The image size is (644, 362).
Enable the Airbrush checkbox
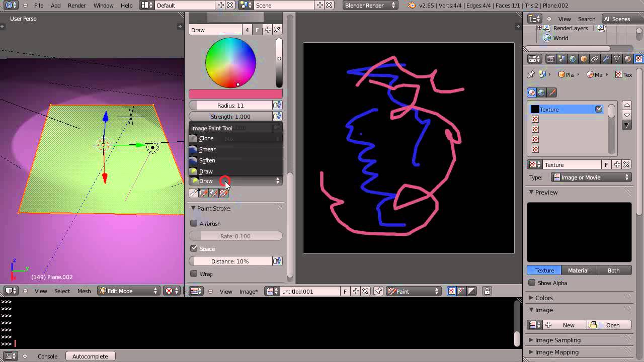pyautogui.click(x=194, y=223)
